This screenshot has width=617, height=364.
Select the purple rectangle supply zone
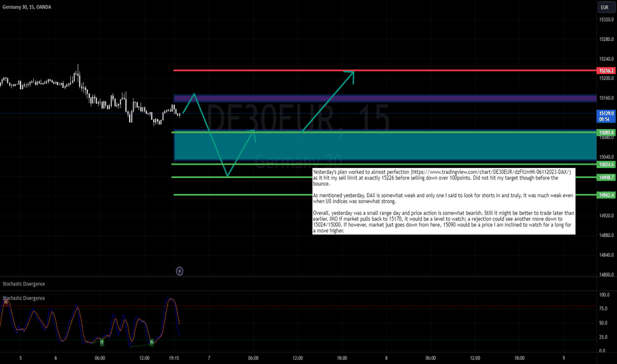[x=385, y=99]
